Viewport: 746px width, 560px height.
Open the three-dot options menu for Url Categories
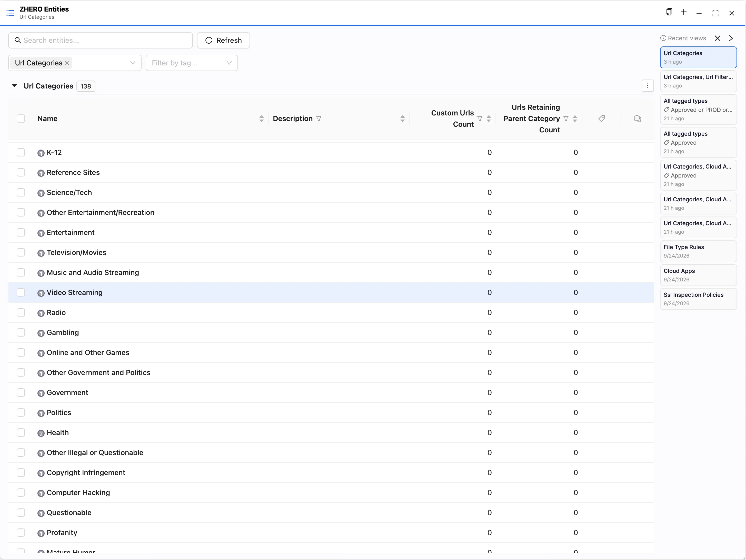click(x=648, y=86)
